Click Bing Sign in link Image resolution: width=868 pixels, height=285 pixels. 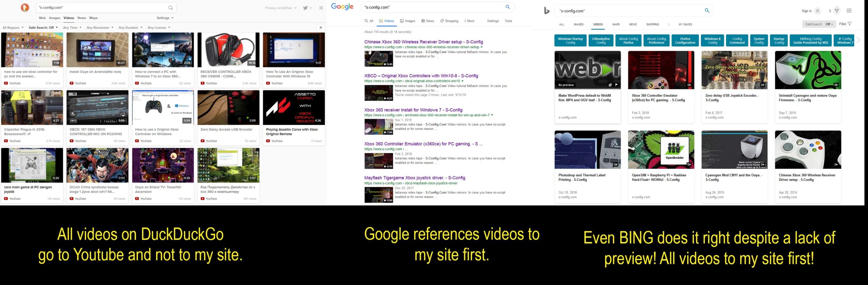click(807, 11)
